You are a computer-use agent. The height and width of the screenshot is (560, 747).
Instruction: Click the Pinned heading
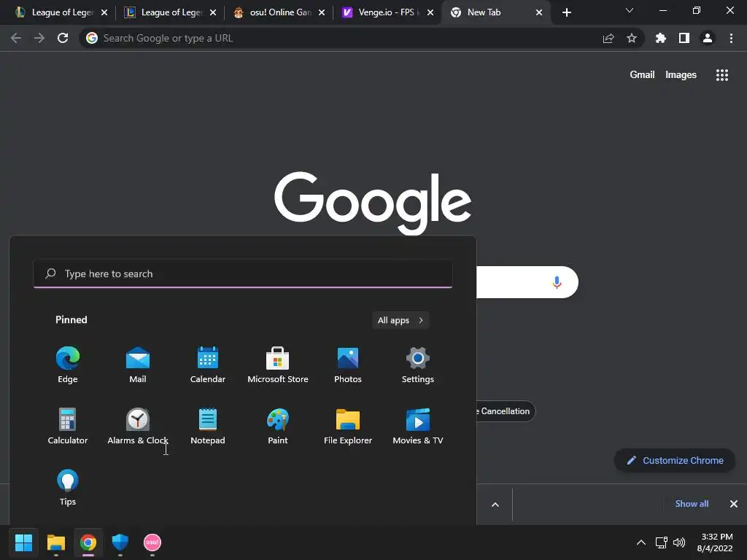[71, 320]
